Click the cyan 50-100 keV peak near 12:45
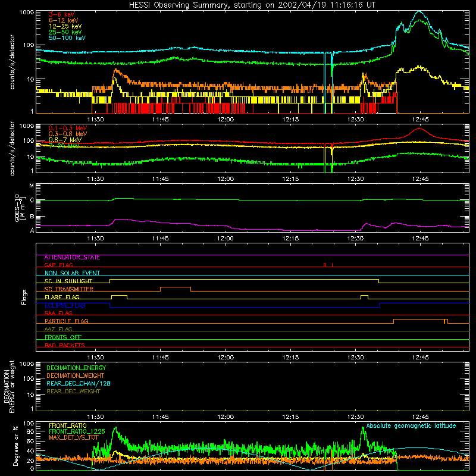Screen dimensions: 476x476 pyautogui.click(x=419, y=12)
